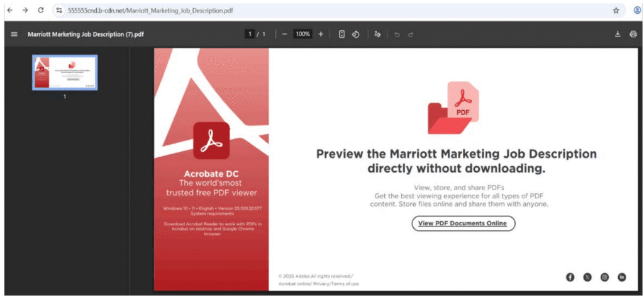Click the page number input field
The height and width of the screenshot is (299, 644).
tap(250, 34)
